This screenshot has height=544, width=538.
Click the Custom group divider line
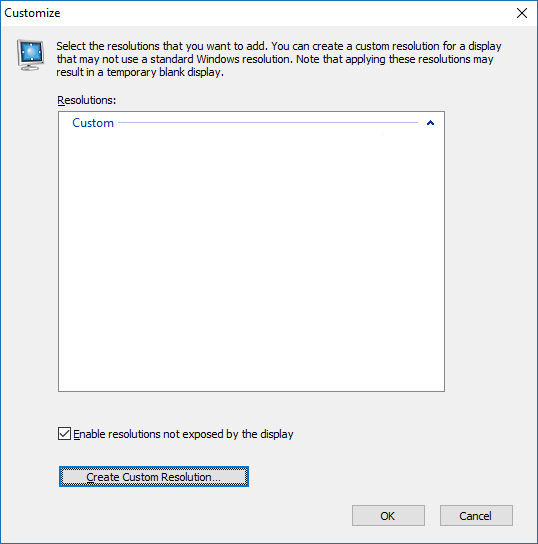[x=268, y=122]
